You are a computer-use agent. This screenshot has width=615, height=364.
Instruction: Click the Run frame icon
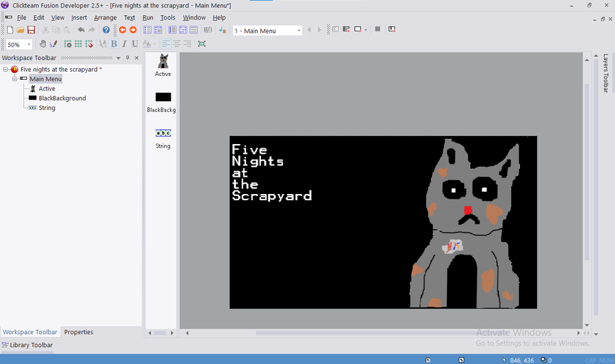[357, 29]
